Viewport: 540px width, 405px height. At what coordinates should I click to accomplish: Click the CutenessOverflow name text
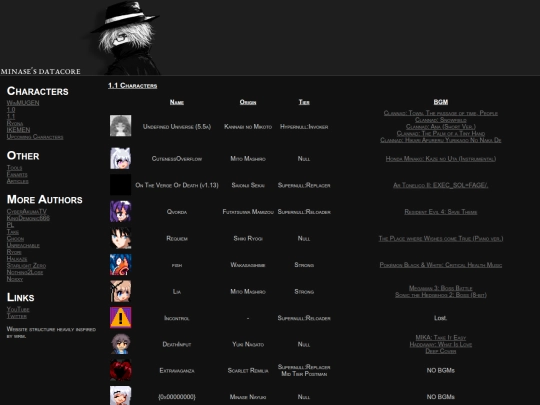pyautogui.click(x=177, y=159)
